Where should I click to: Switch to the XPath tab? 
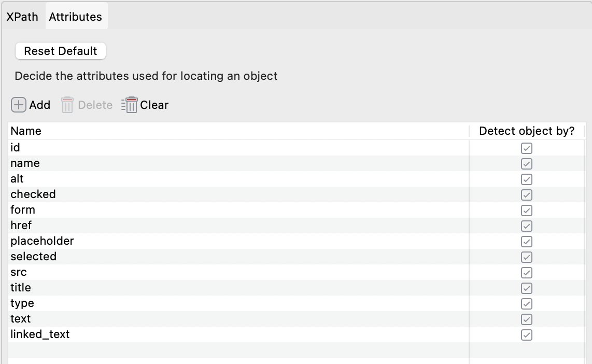coord(22,17)
